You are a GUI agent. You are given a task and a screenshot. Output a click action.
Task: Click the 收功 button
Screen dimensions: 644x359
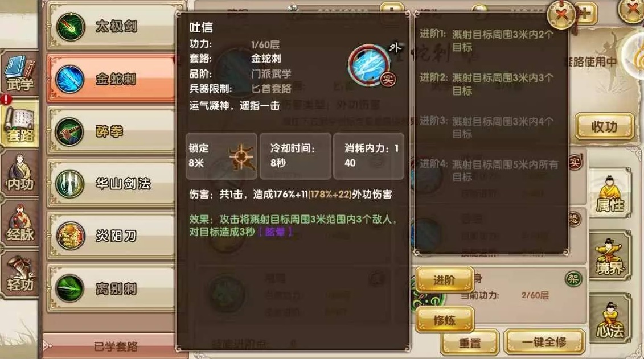(604, 127)
